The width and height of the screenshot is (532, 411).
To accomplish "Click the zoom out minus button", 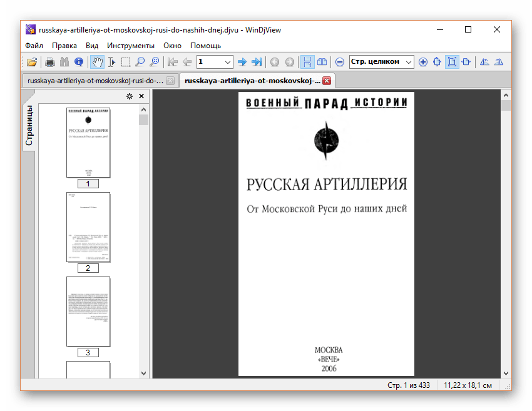I will click(x=339, y=62).
